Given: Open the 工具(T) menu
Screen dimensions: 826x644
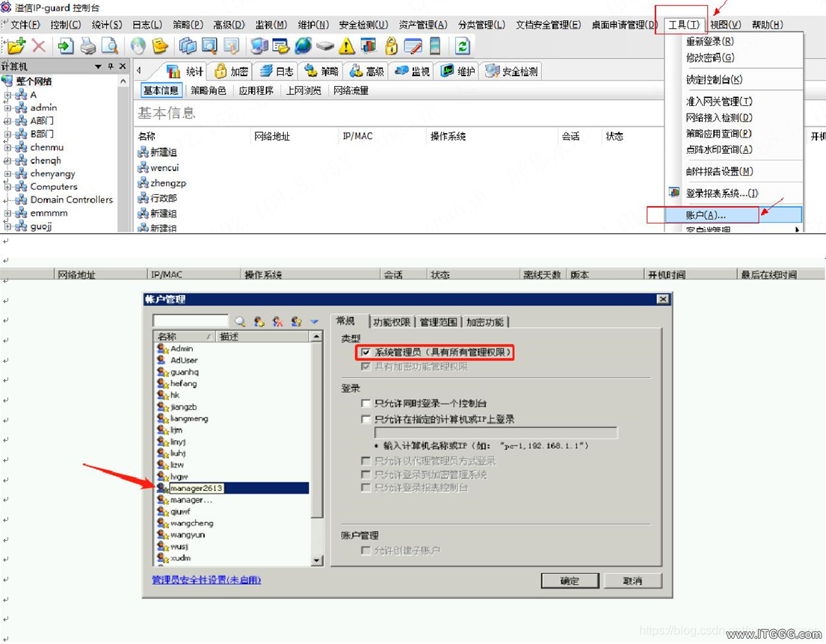Looking at the screenshot, I should click(684, 25).
